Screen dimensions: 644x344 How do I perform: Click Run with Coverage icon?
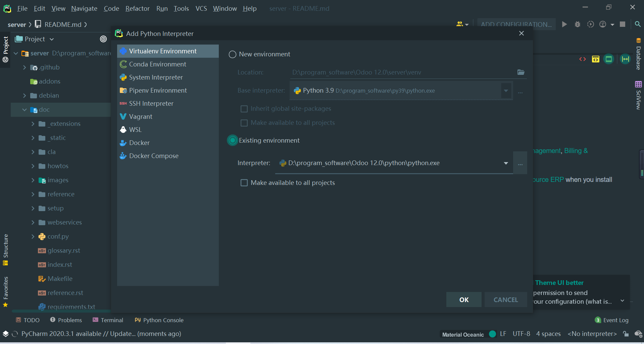[x=590, y=24]
